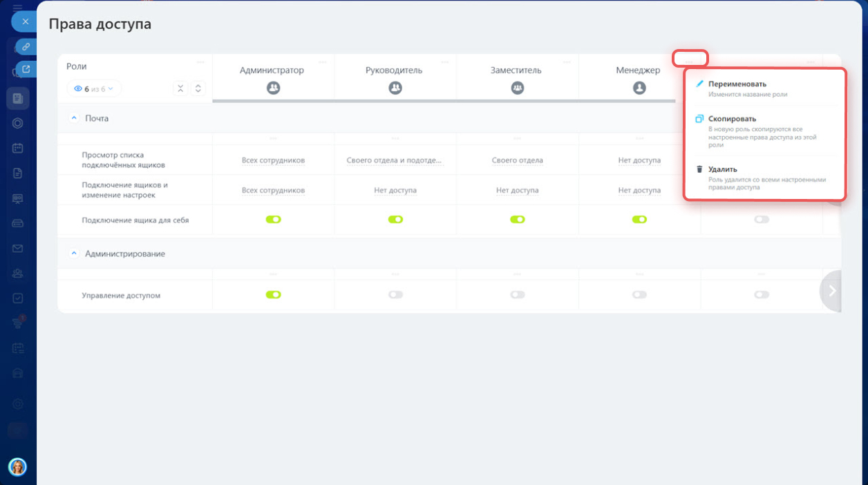The image size is (868, 485).
Task: Click 'Своего отдела' value for Заместитель
Action: pyautogui.click(x=517, y=160)
